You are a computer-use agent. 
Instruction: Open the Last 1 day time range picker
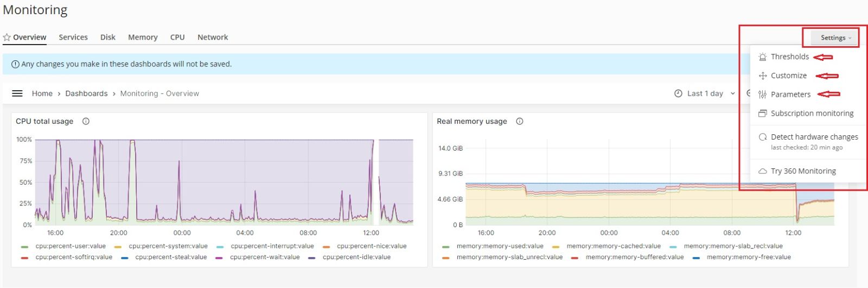[x=705, y=93]
